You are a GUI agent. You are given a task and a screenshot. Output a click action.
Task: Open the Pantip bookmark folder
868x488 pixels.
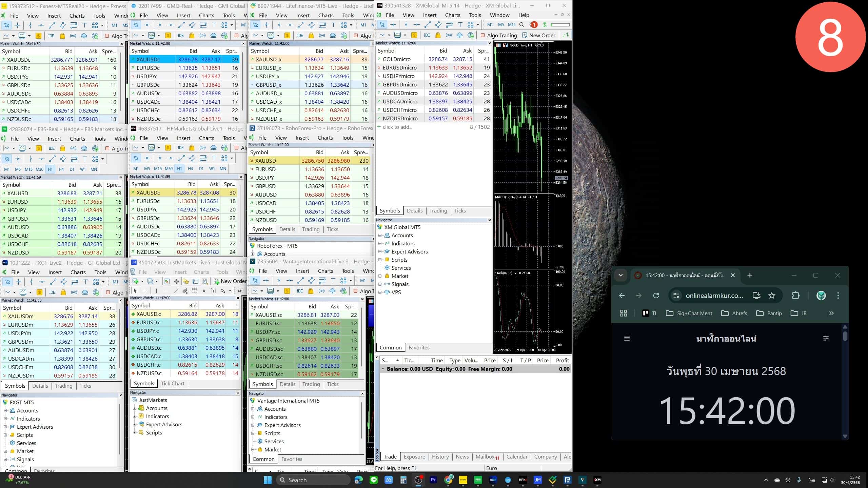[769, 313]
